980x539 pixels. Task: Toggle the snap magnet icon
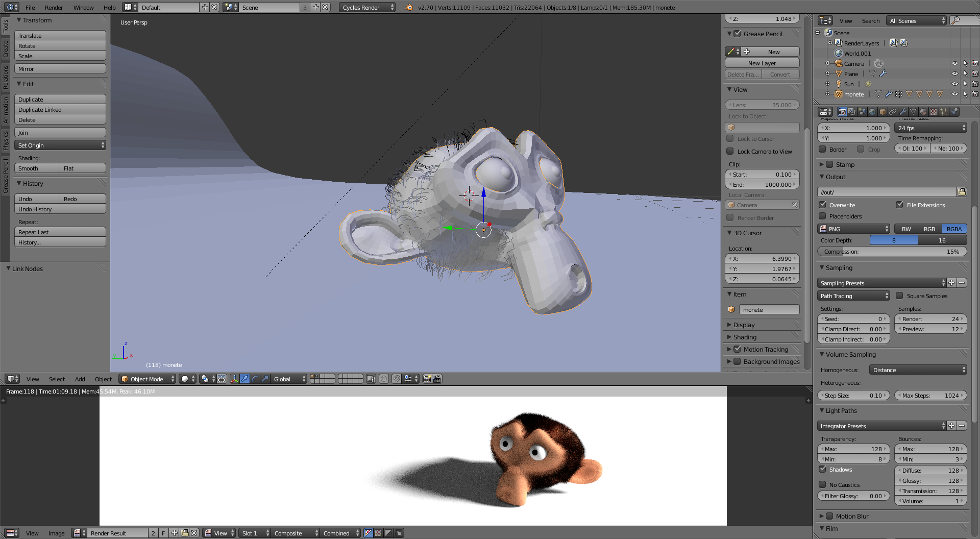pyautogui.click(x=397, y=379)
